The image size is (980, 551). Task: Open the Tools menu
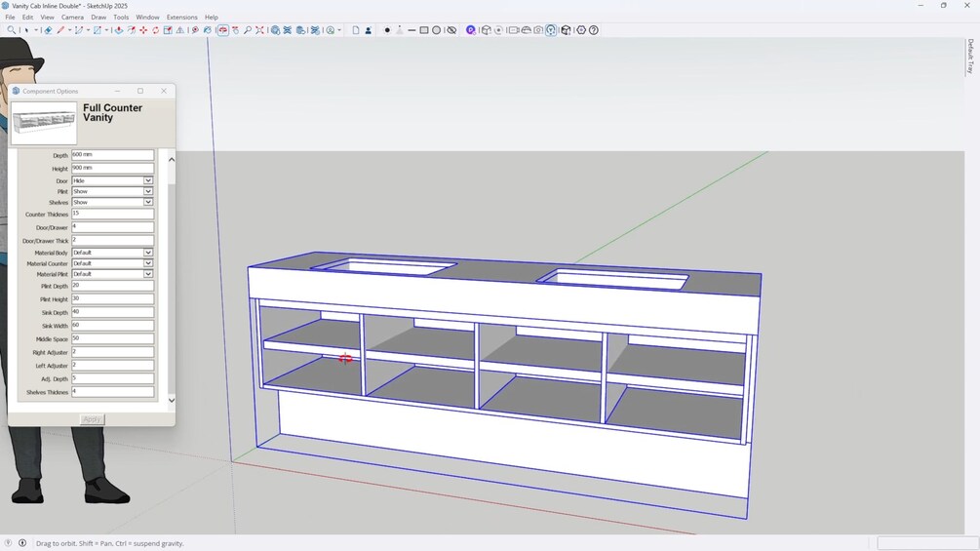pyautogui.click(x=121, y=17)
